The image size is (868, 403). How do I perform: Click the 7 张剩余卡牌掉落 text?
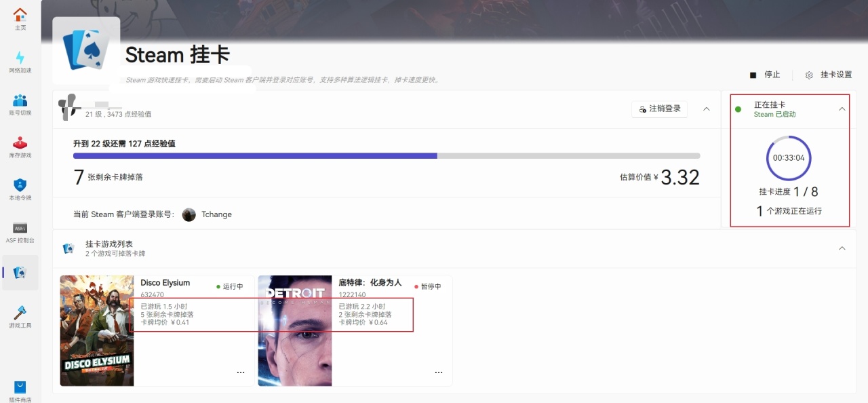point(108,177)
